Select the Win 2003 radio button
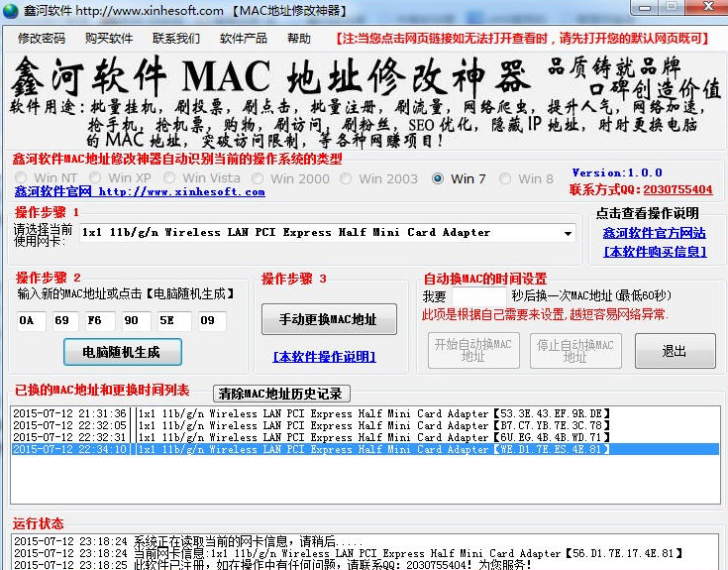Image resolution: width=728 pixels, height=570 pixels. point(378,178)
